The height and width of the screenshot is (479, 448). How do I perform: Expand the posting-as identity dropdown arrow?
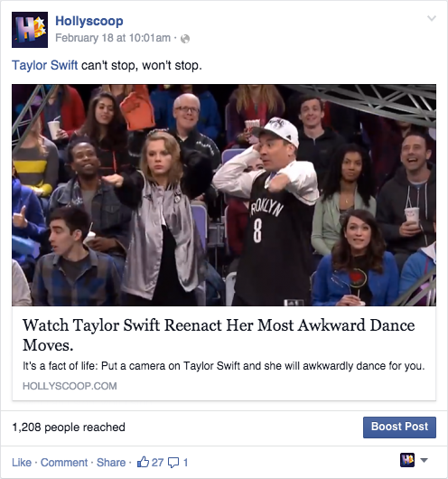[425, 460]
